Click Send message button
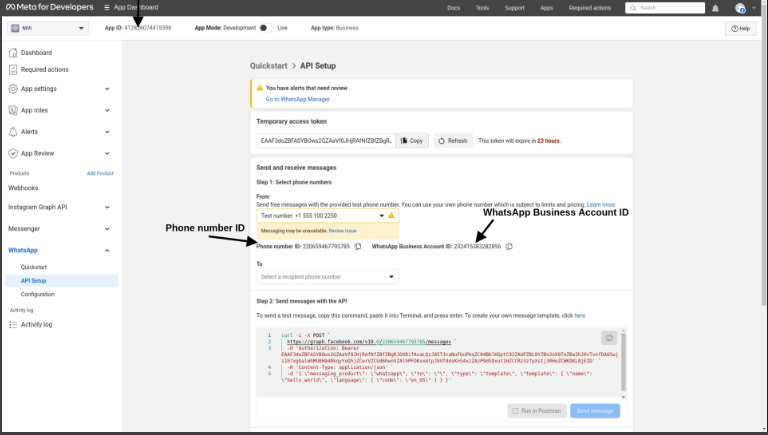 tap(595, 411)
